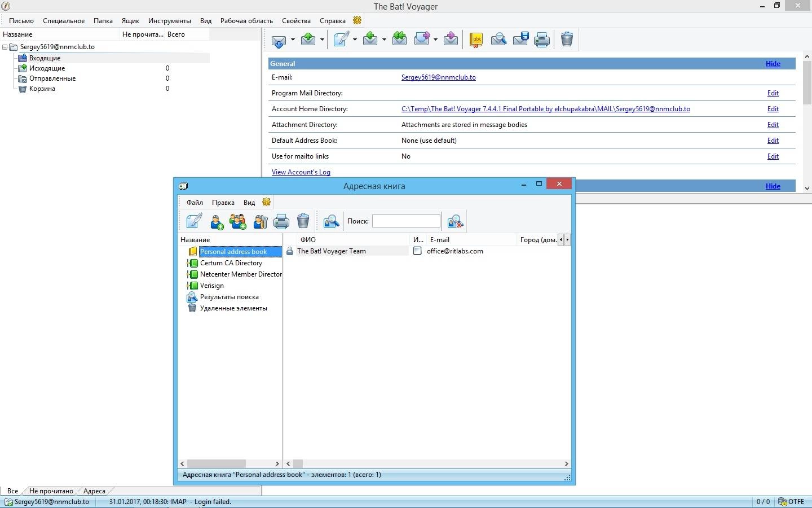Image resolution: width=812 pixels, height=508 pixels.
Task: Select Certum CA Directory in address book
Action: 231,263
